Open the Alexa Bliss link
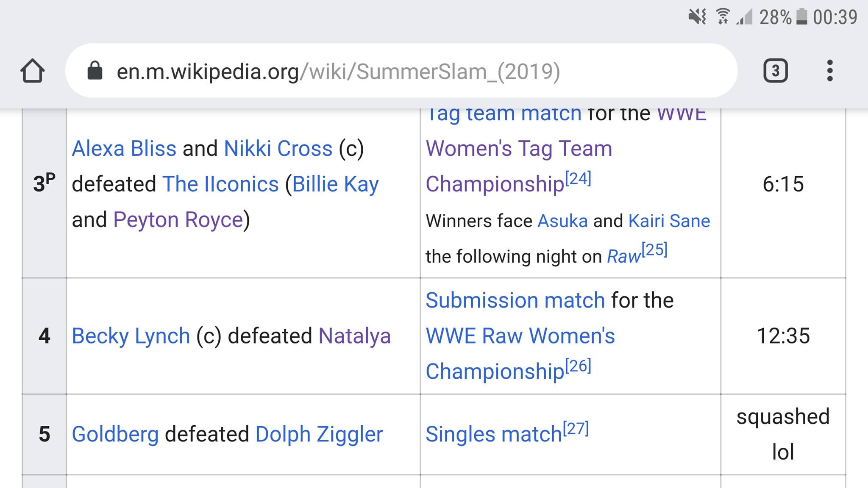This screenshot has width=868, height=488. click(124, 149)
